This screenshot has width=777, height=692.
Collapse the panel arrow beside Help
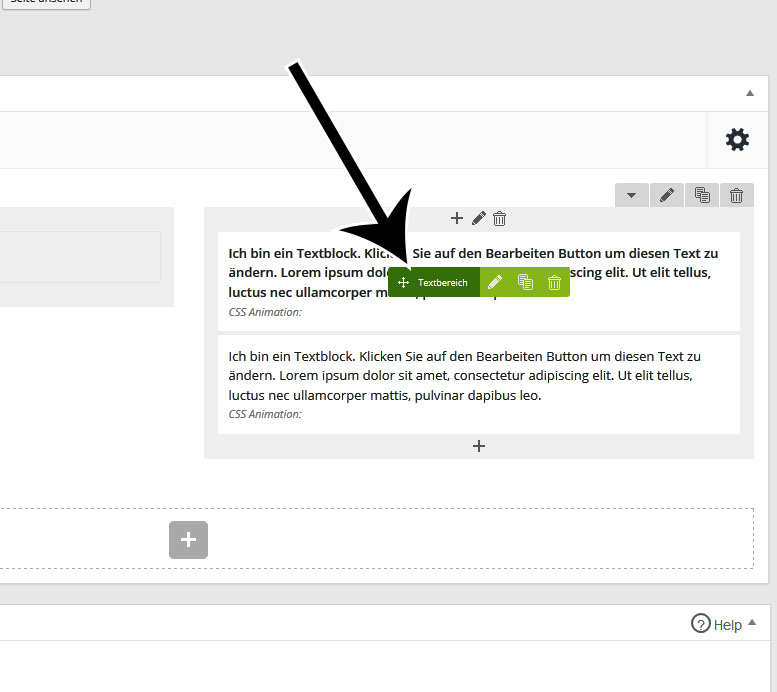[752, 623]
